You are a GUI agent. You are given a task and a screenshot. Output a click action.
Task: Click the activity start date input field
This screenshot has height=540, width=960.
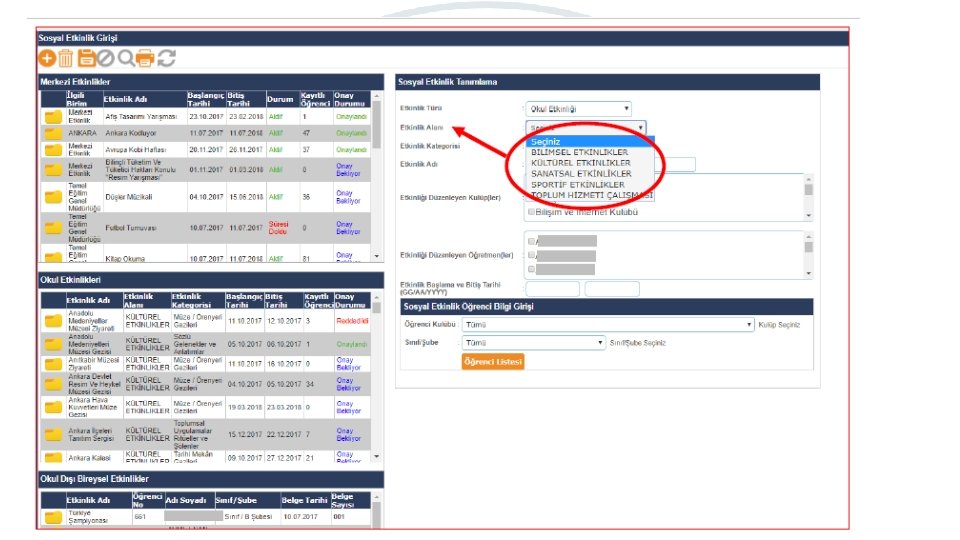[552, 289]
